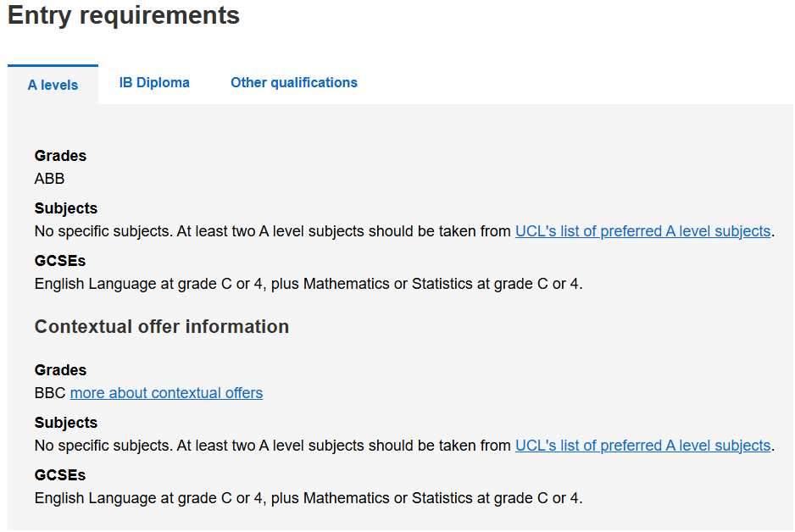795x532 pixels.
Task: Open the preferred subjects link under Contextual offer
Action: pyautogui.click(x=642, y=446)
